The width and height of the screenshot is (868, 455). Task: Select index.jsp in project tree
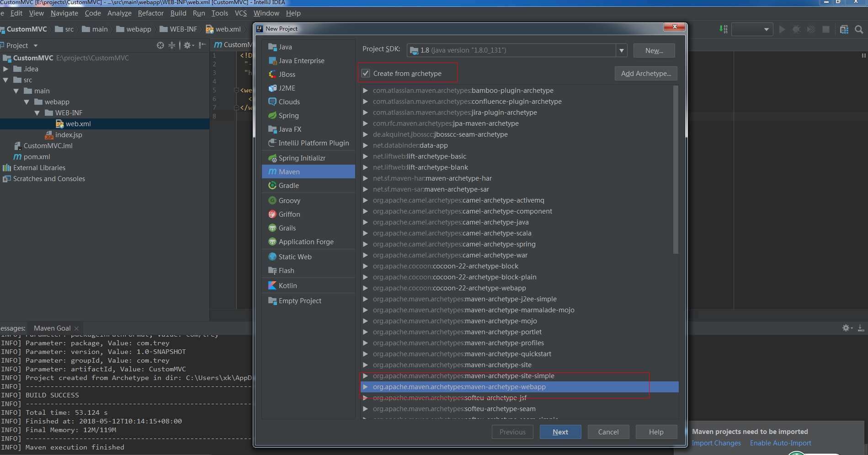[x=69, y=135]
